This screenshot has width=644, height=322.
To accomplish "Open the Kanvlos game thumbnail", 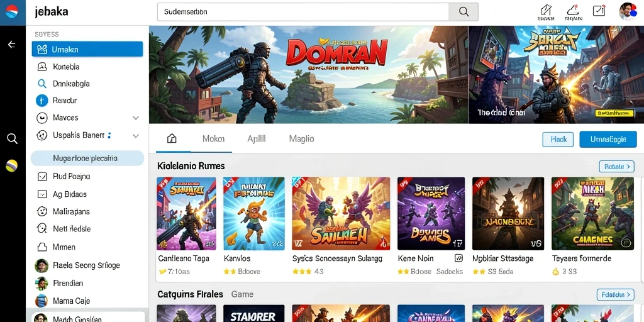I will pyautogui.click(x=254, y=214).
